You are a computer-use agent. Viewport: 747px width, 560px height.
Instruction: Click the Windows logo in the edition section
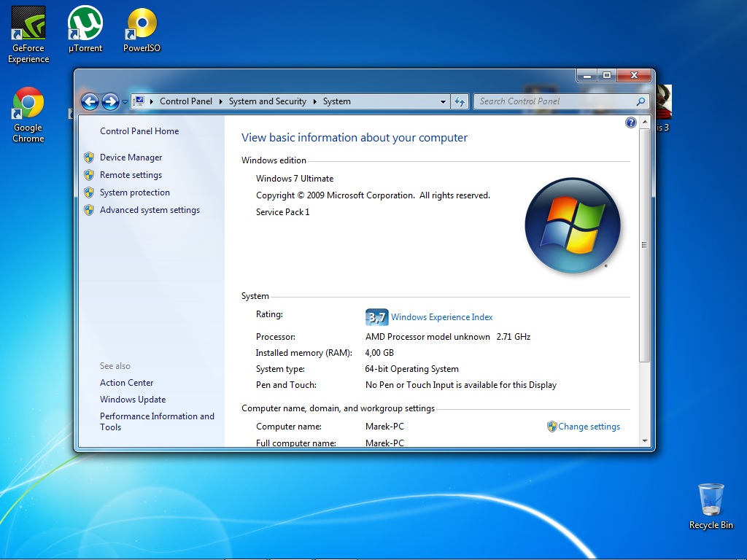[x=573, y=225]
